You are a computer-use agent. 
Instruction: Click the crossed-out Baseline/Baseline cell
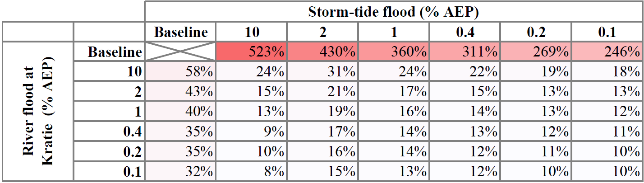[x=180, y=52]
